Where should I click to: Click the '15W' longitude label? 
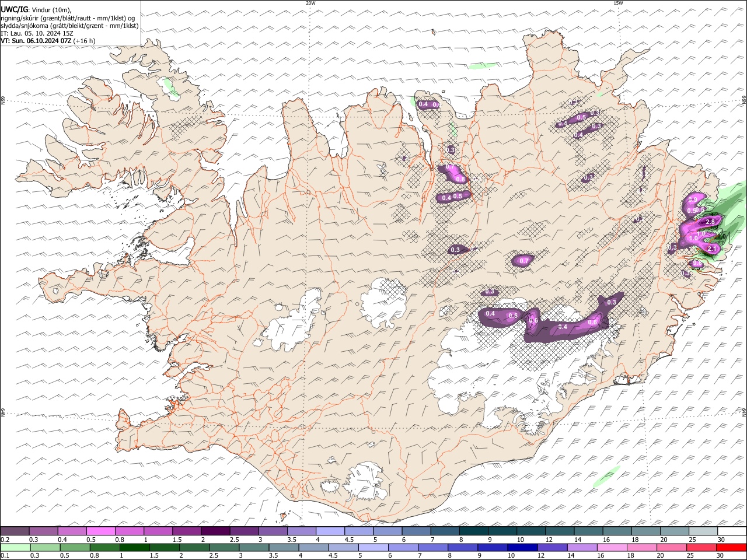[x=618, y=3]
